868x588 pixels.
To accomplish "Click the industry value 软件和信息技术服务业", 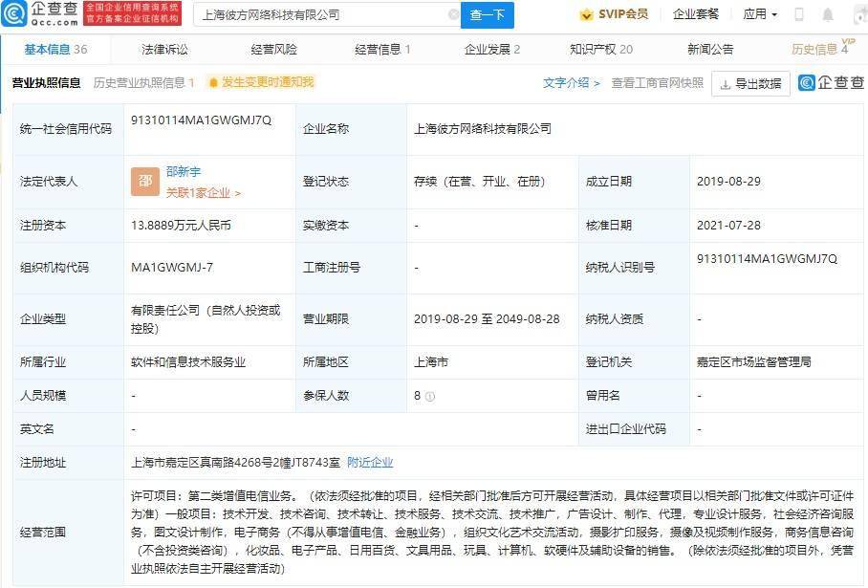I will click(188, 362).
